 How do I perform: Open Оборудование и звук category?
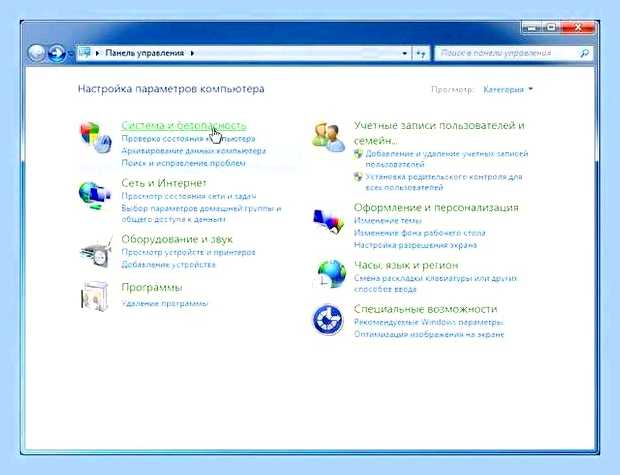[177, 239]
